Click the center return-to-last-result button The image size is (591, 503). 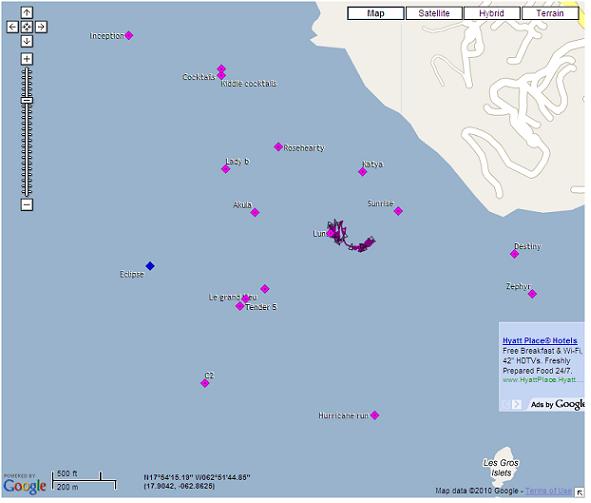click(x=27, y=27)
